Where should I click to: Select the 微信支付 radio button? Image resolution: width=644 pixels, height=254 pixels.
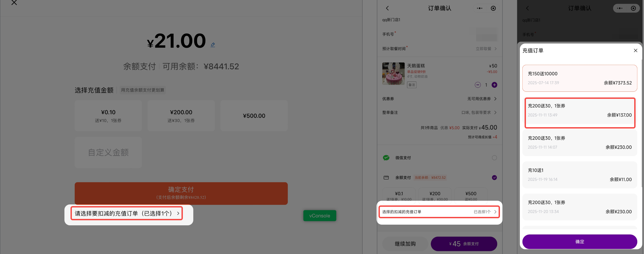[494, 158]
